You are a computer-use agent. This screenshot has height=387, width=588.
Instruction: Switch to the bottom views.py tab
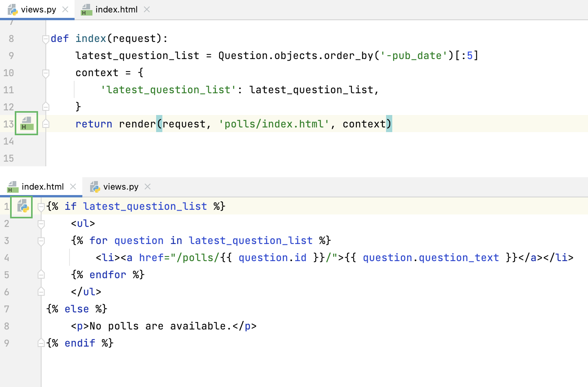tap(120, 187)
